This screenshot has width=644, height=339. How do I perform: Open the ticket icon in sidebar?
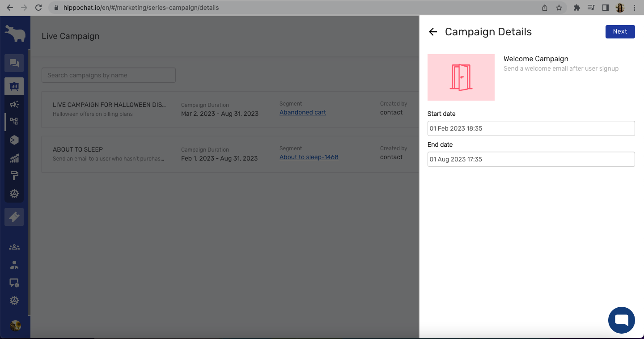(14, 217)
